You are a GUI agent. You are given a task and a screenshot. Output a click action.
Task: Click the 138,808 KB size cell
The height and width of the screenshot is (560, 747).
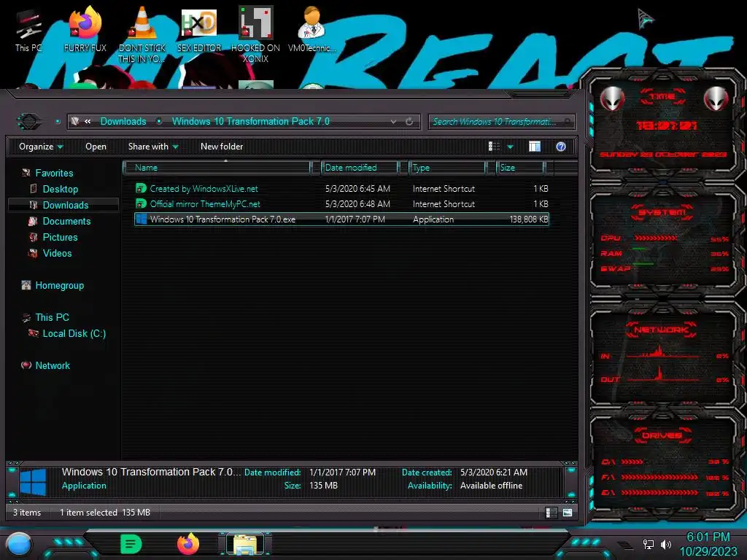528,219
